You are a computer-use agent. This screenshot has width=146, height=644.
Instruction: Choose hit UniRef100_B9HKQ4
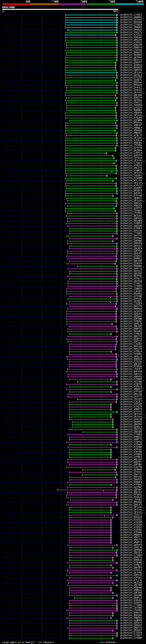click(131, 309)
